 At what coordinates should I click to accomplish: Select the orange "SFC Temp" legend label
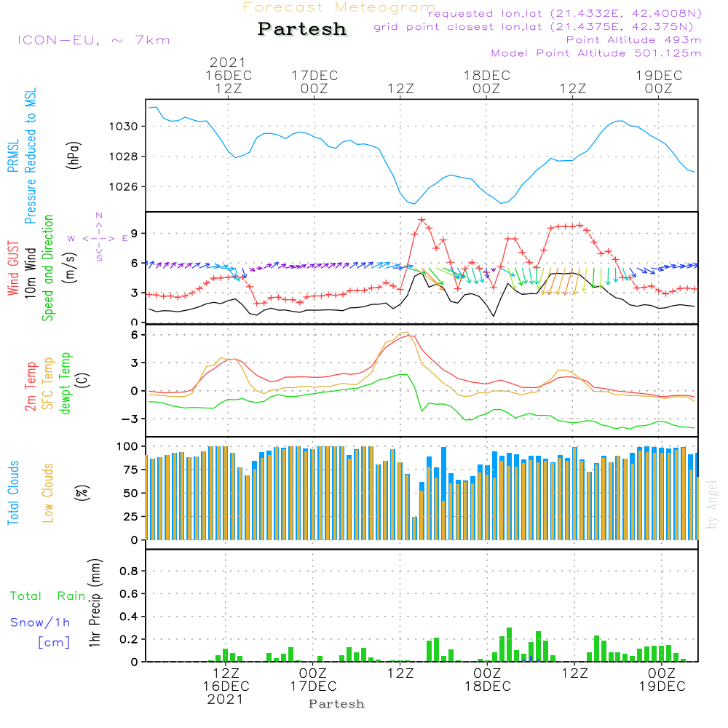(x=48, y=382)
